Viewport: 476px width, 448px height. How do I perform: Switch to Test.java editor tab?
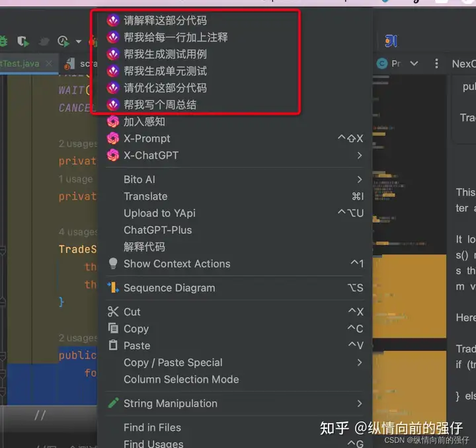point(20,63)
